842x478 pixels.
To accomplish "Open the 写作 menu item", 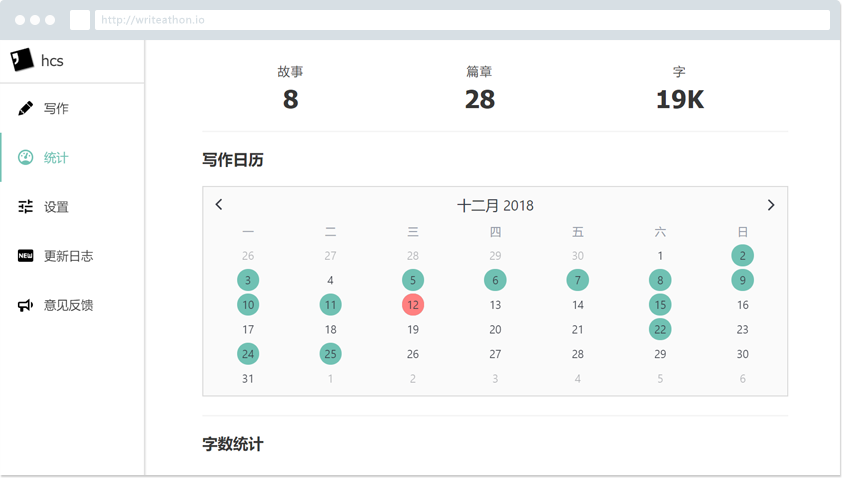I will (x=56, y=108).
